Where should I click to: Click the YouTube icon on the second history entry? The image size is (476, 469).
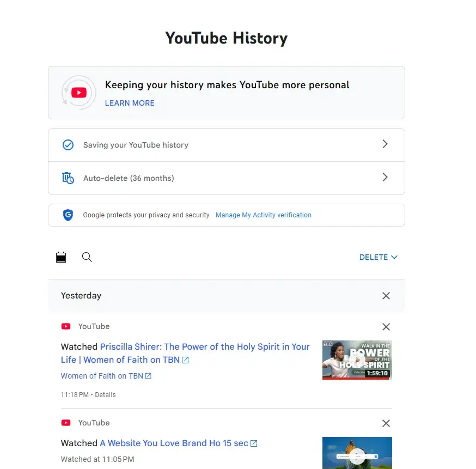(x=65, y=422)
